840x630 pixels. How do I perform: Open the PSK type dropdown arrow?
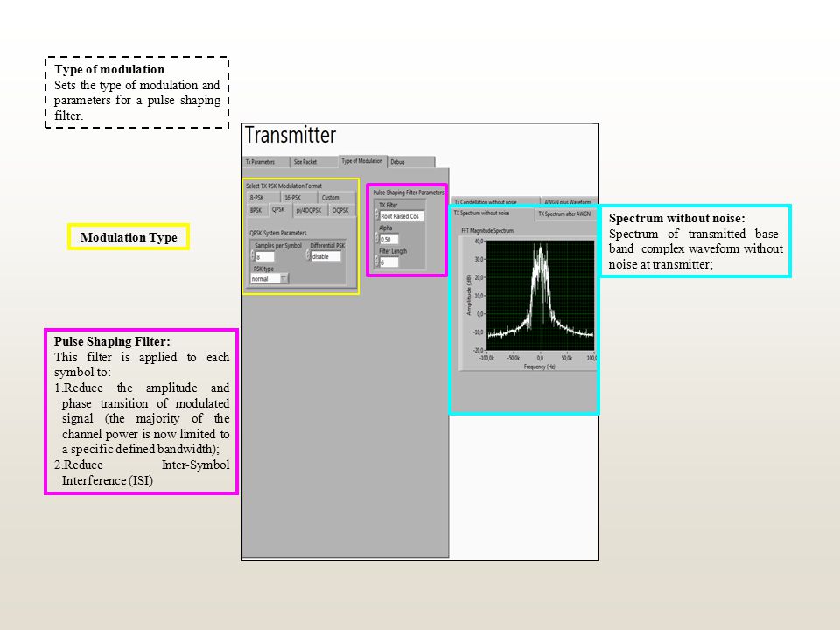(284, 278)
